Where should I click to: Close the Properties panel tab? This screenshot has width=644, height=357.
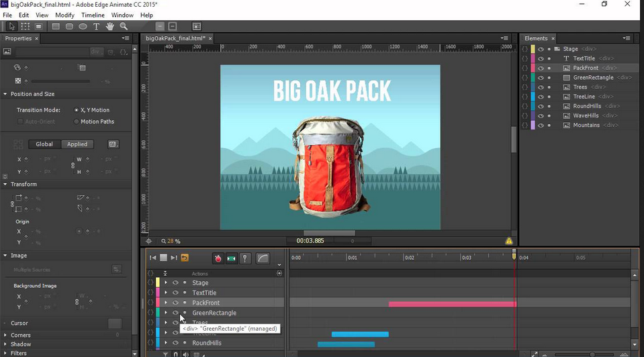pyautogui.click(x=36, y=38)
